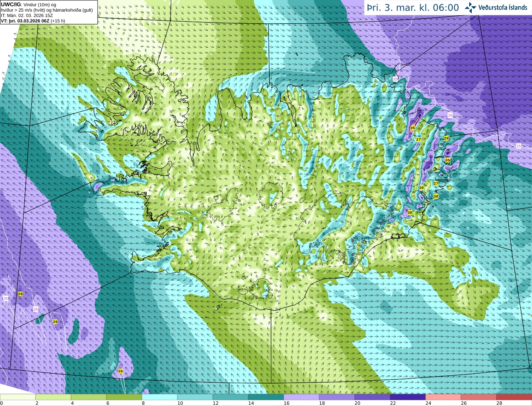Select the 14–16 m/s dark teal legend swatch
This screenshot has width=532, height=406.
(266, 397)
